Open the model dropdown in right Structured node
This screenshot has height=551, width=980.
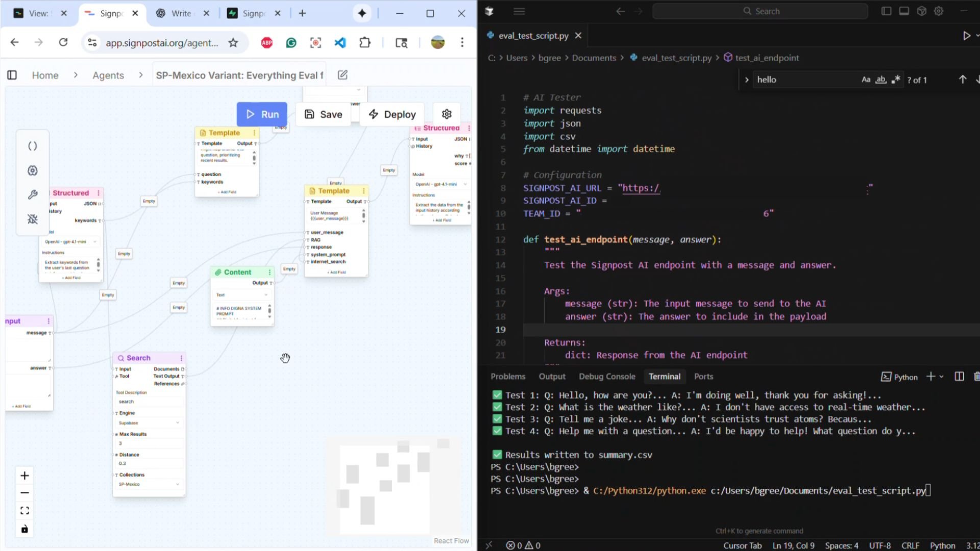(441, 184)
